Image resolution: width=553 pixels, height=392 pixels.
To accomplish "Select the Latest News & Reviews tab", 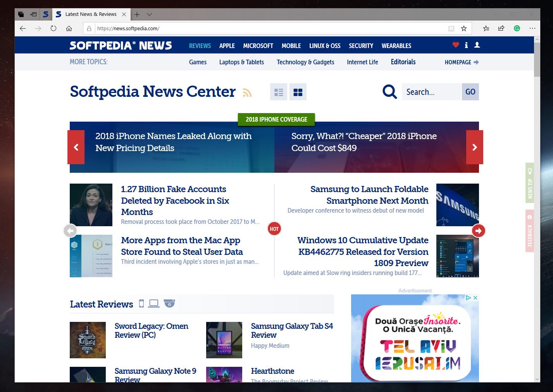I will (x=91, y=14).
